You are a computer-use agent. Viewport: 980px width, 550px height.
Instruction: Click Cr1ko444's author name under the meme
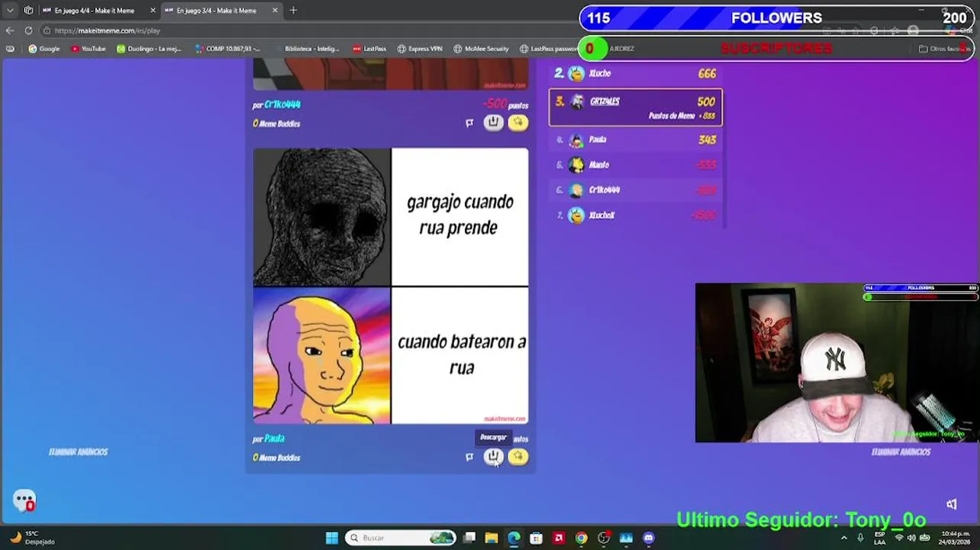[x=282, y=105]
